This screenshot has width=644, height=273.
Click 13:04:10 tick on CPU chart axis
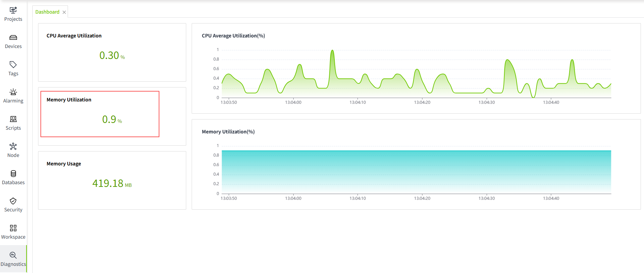pos(358,102)
